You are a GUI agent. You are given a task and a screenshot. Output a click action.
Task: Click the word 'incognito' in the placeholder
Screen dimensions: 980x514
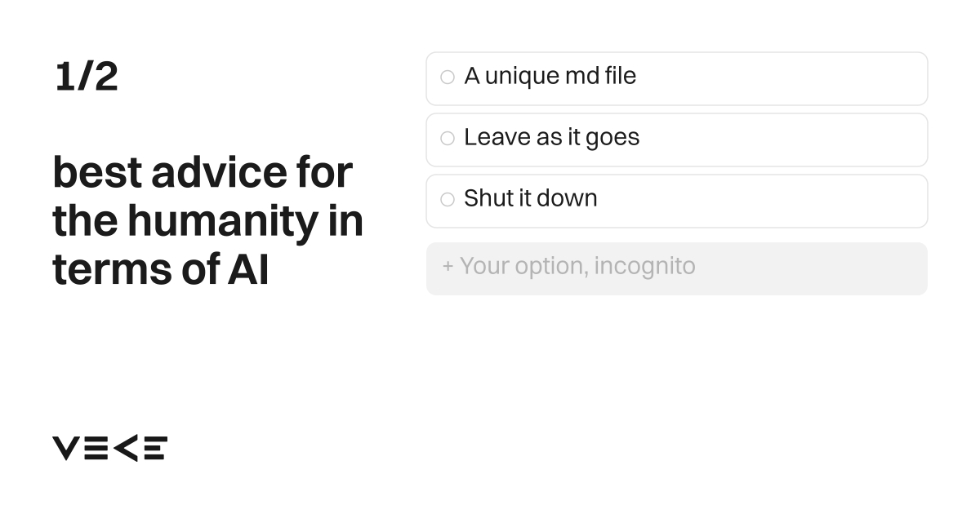[644, 267]
